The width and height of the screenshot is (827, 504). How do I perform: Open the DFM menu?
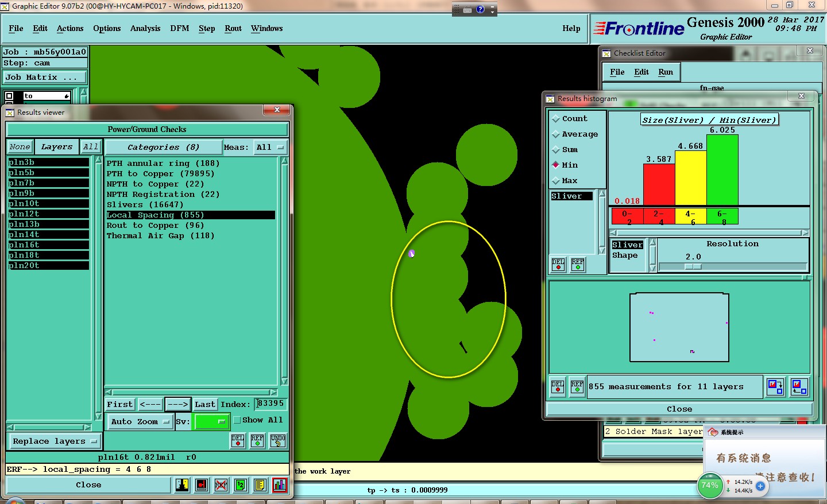point(180,29)
